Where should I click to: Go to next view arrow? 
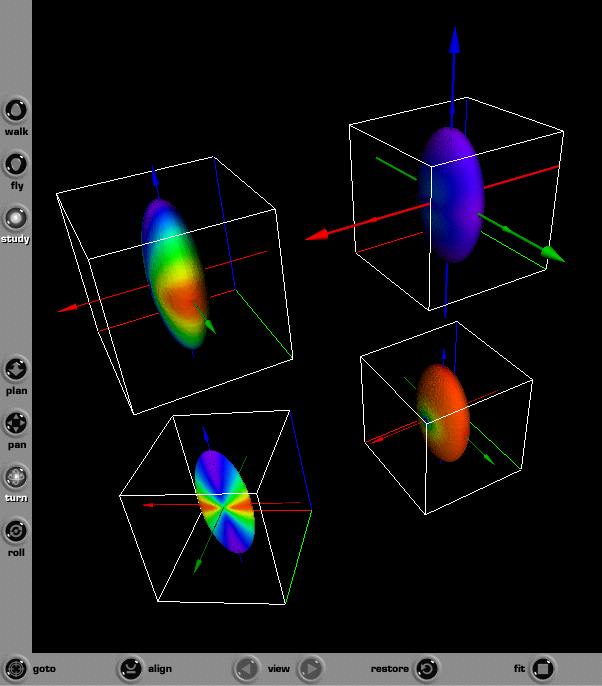[x=311, y=669]
